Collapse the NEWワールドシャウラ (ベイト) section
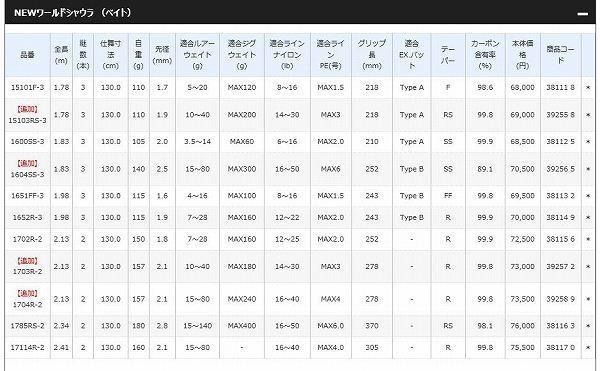This screenshot has width=600, height=371. pyautogui.click(x=582, y=14)
